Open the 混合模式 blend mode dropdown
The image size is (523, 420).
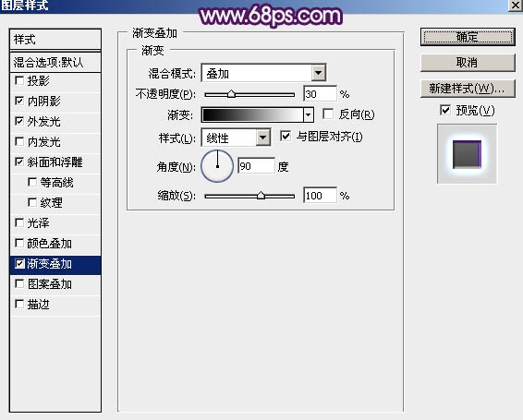point(319,73)
